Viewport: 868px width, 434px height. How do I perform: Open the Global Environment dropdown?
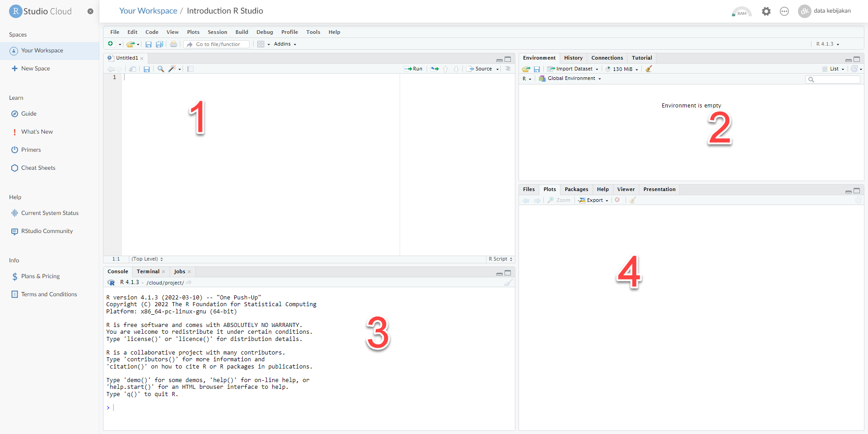pyautogui.click(x=571, y=79)
